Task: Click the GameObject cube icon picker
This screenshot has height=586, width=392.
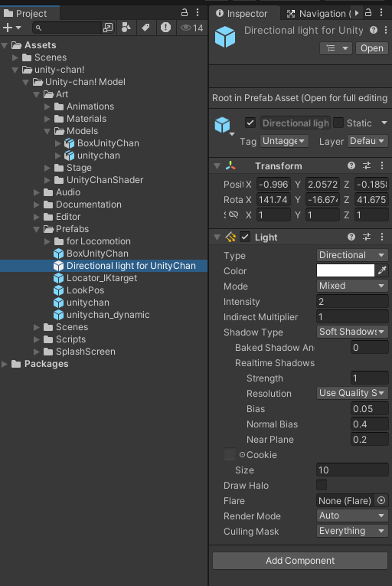Action: tap(224, 125)
